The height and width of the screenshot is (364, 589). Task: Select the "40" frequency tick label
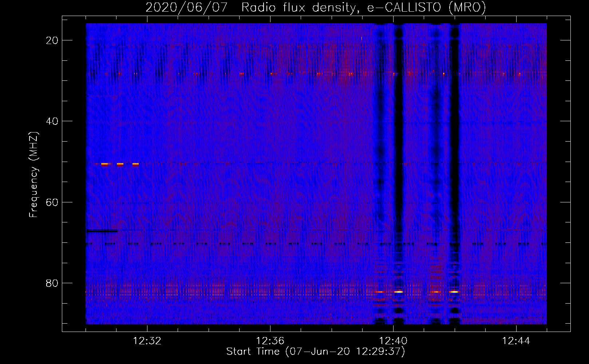(52, 121)
